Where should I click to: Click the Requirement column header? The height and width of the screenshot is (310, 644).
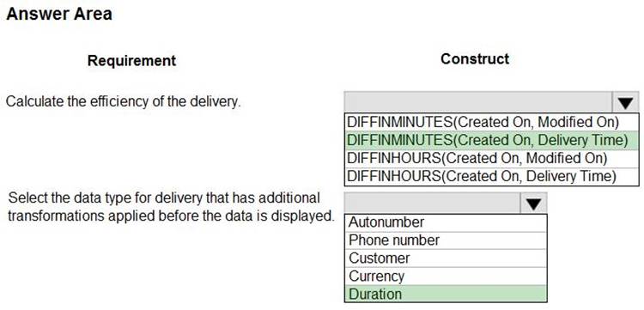click(x=132, y=61)
